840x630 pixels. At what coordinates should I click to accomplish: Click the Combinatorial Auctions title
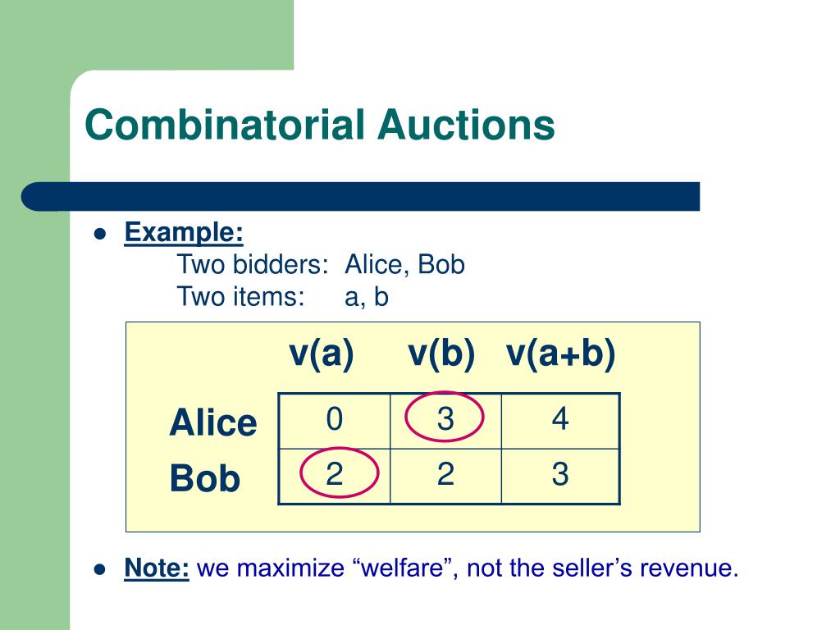click(x=320, y=125)
